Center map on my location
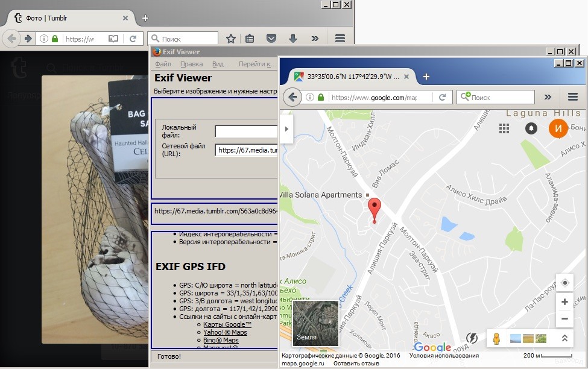The image size is (588, 369). point(564,283)
